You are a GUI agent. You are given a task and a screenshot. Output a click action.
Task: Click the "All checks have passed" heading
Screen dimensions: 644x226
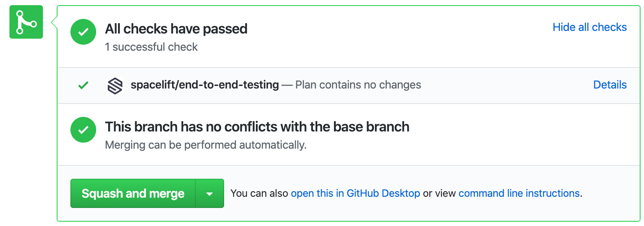pos(176,29)
